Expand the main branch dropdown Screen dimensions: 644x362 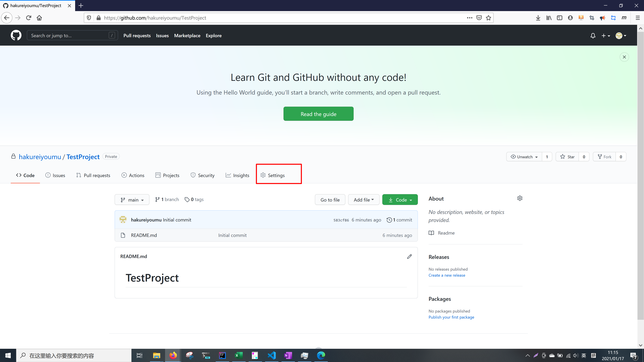(132, 200)
